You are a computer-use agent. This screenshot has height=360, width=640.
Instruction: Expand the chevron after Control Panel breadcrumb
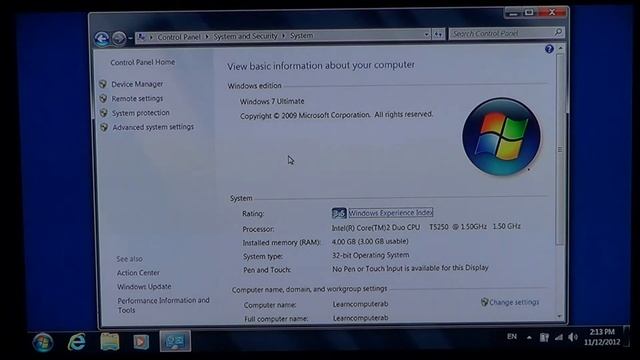[207, 37]
